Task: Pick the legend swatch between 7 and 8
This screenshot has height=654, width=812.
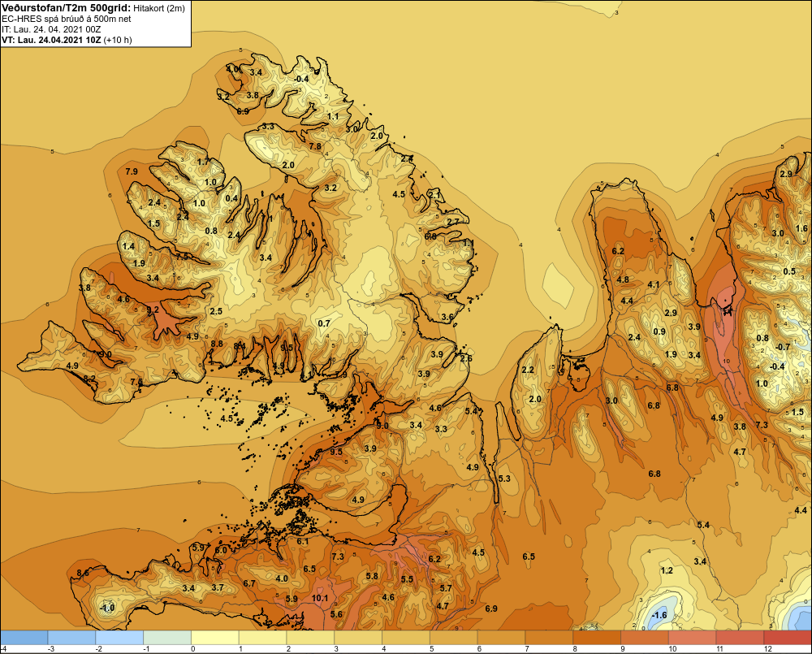Action: pos(549,638)
